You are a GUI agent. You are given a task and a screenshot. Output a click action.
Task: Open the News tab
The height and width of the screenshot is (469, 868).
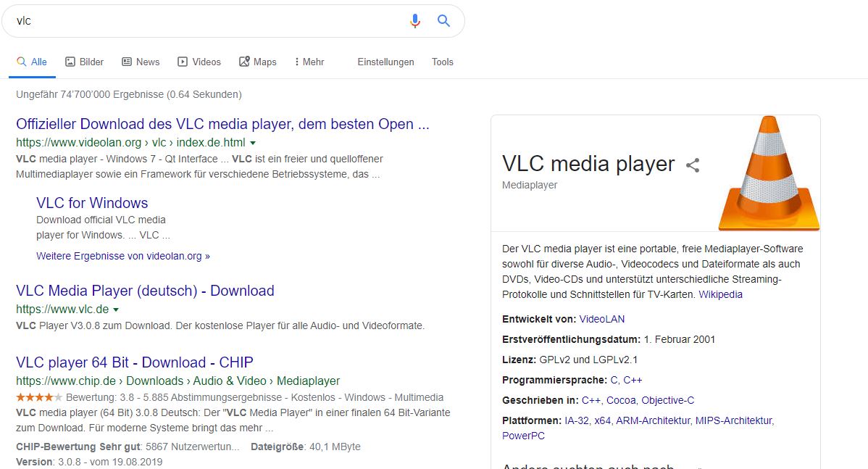click(x=141, y=62)
